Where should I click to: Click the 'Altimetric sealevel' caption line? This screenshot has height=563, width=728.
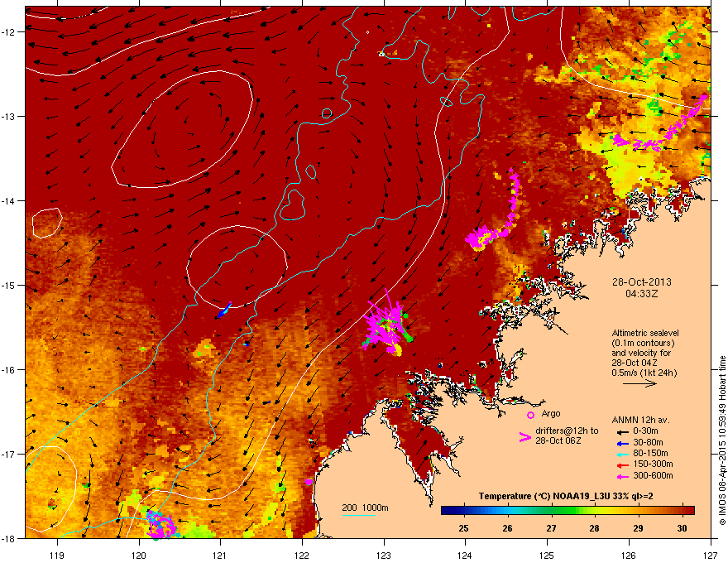[645, 333]
